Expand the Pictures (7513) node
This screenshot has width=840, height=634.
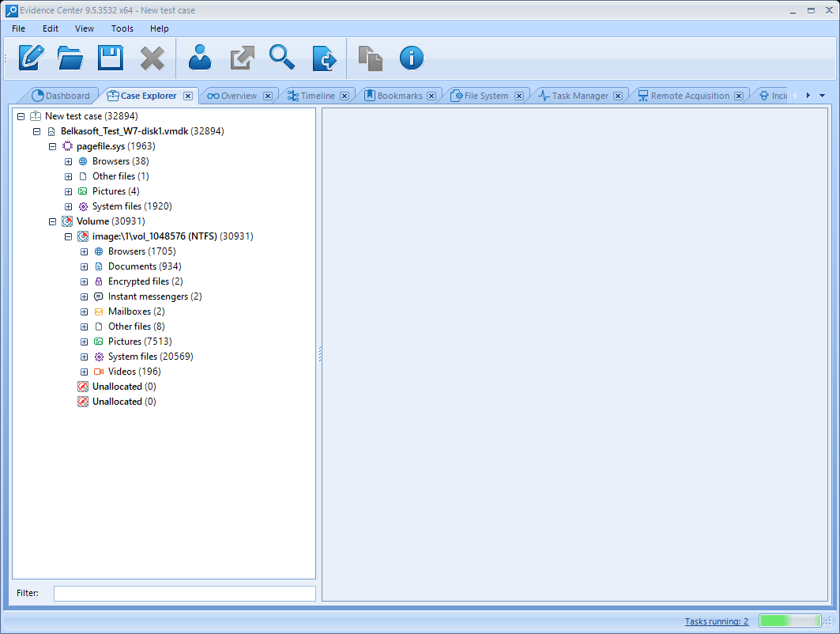(x=85, y=342)
